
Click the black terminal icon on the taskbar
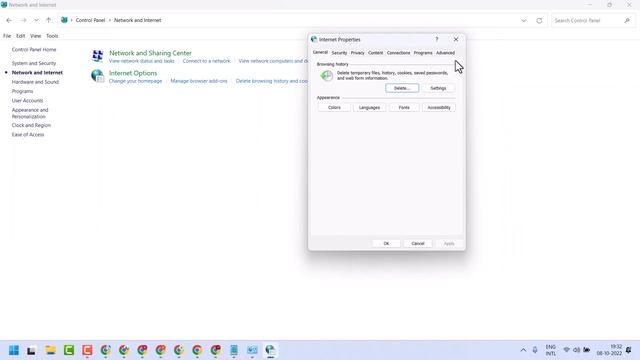pos(31,350)
